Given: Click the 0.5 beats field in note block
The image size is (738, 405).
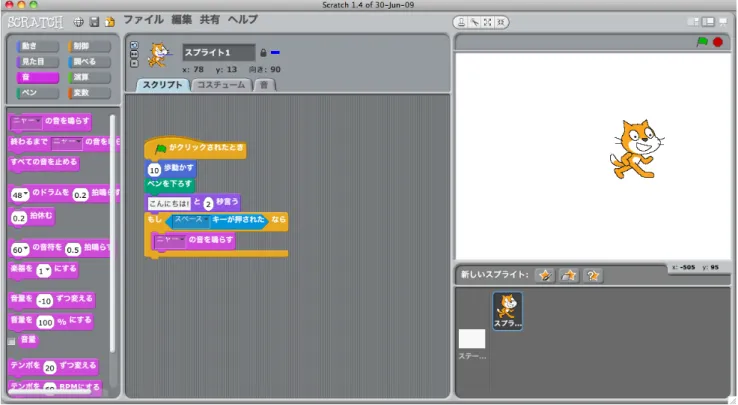Looking at the screenshot, I should 72,250.
